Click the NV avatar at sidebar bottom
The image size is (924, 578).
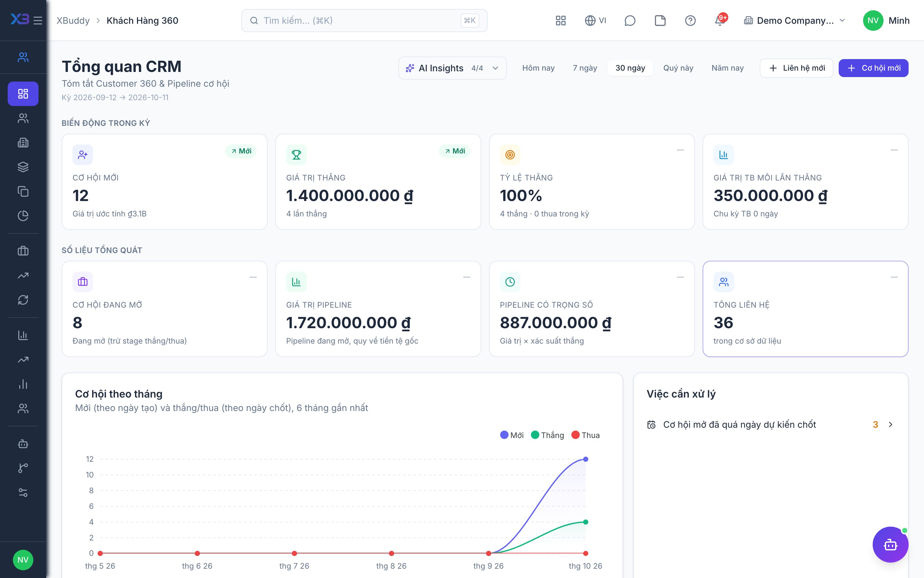pyautogui.click(x=23, y=560)
